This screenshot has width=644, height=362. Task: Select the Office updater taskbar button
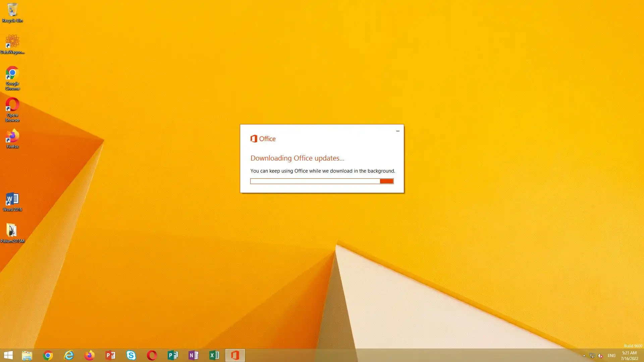click(x=235, y=355)
